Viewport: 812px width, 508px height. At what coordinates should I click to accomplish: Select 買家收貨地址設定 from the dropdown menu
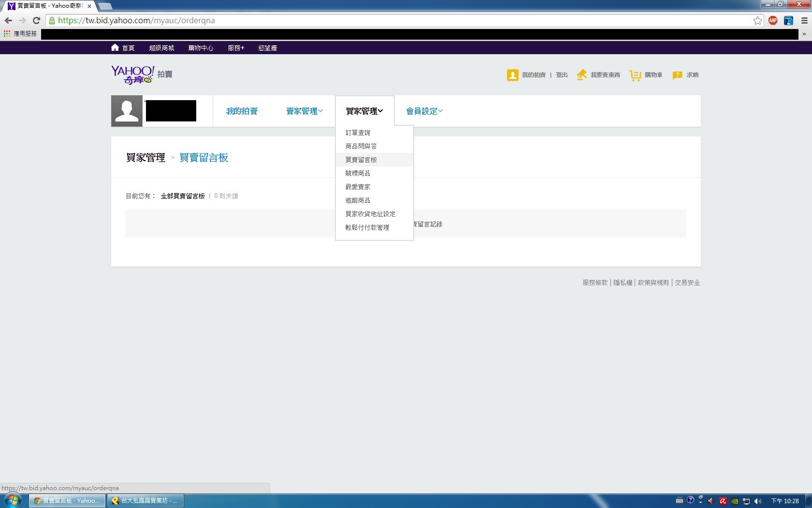[x=375, y=214]
